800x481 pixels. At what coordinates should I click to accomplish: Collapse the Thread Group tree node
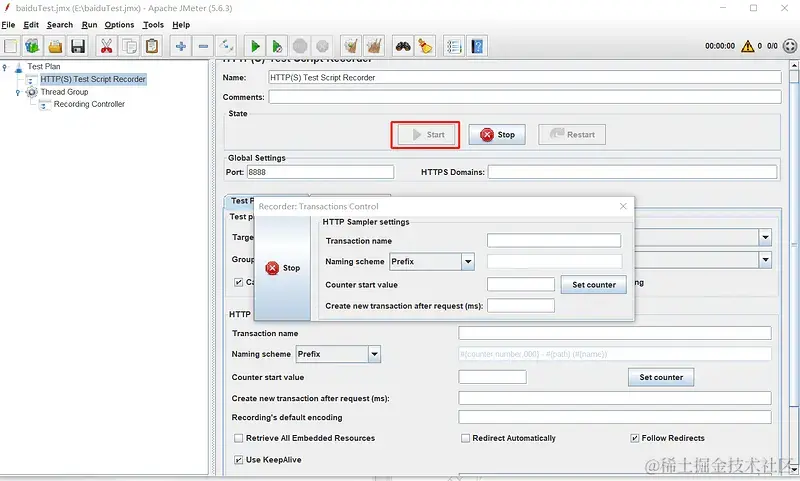coord(18,92)
